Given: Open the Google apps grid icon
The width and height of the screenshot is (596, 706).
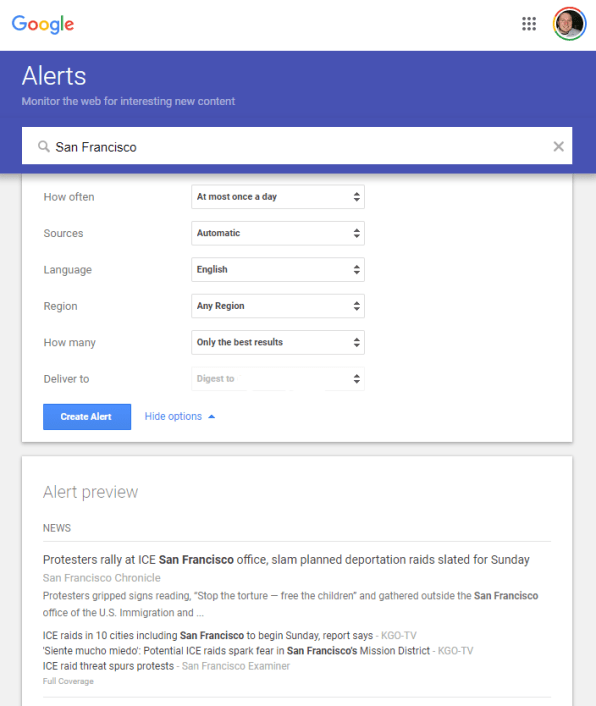Looking at the screenshot, I should 529,24.
